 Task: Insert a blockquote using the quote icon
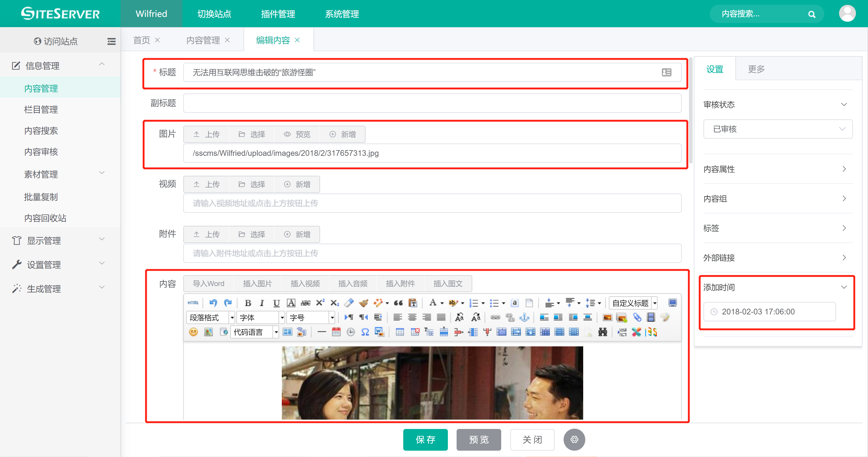[x=398, y=303]
